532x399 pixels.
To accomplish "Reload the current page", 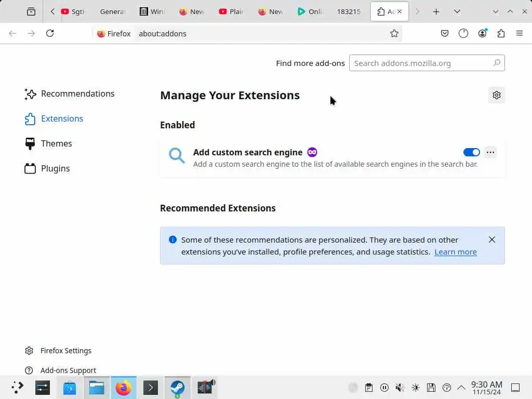I will [x=50, y=33].
